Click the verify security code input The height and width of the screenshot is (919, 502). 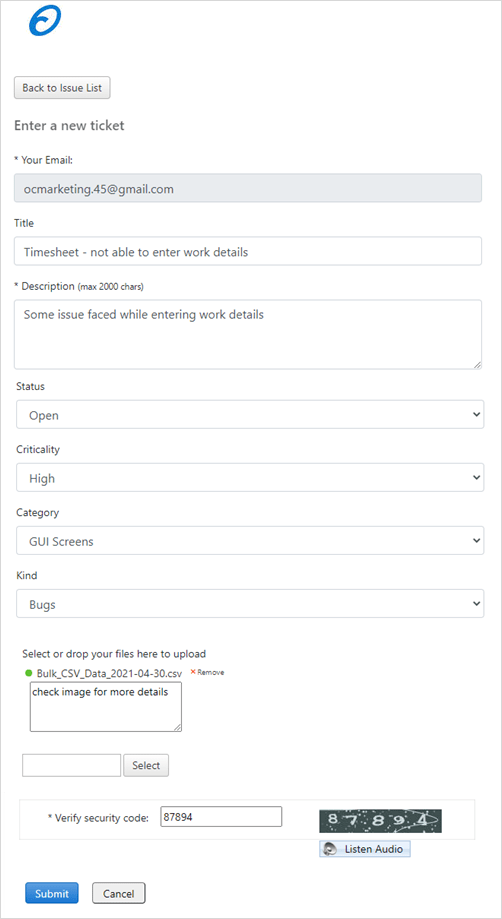[x=221, y=816]
